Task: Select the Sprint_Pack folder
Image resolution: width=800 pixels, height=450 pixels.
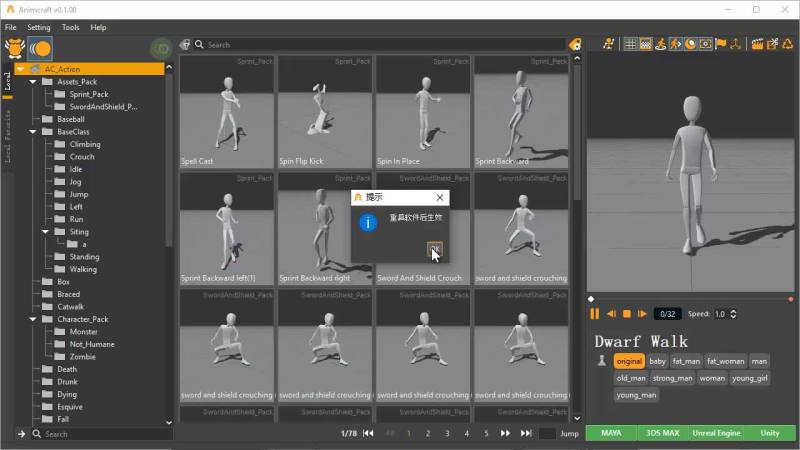Action: point(89,94)
